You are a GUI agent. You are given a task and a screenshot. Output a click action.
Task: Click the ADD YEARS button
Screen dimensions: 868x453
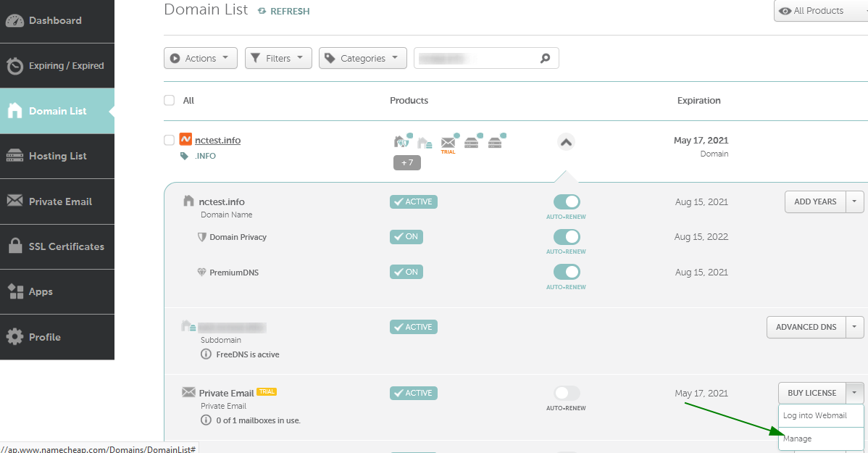[815, 201]
